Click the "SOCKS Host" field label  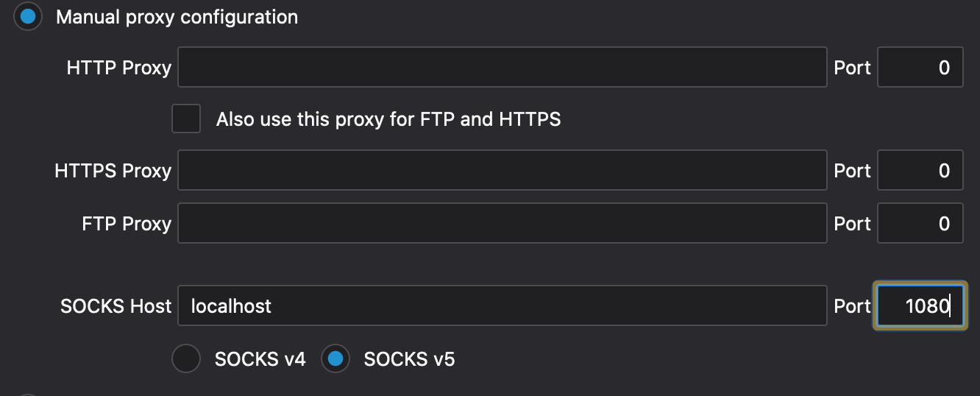pos(116,306)
